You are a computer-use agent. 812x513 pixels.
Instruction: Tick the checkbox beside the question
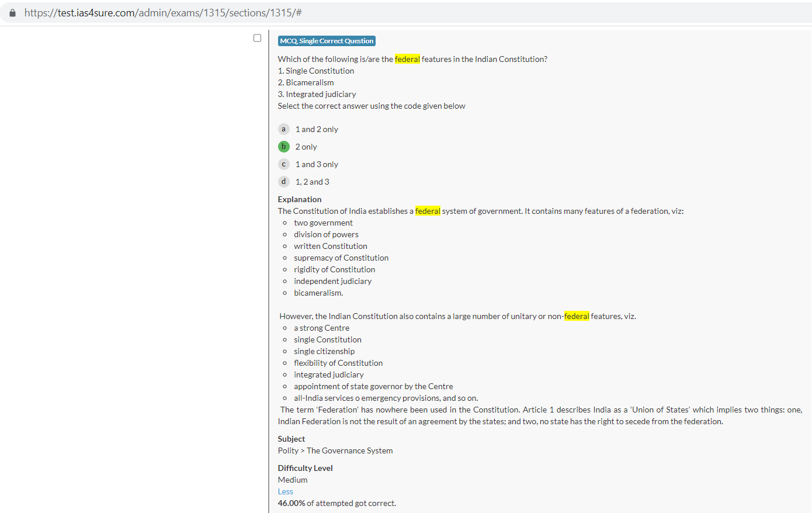257,38
